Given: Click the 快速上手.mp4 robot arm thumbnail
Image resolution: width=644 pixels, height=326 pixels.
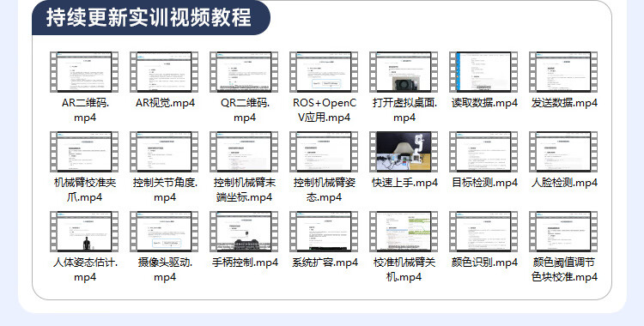Looking at the screenshot, I should 404,152.
